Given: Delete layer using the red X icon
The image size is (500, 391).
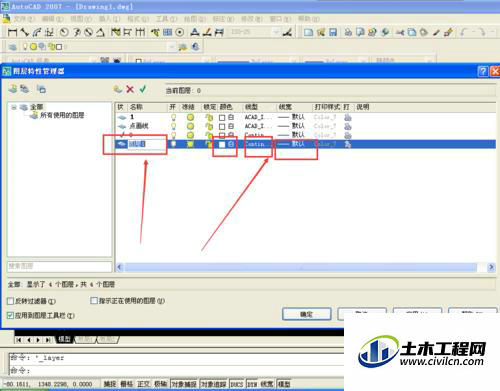Looking at the screenshot, I should [x=130, y=89].
